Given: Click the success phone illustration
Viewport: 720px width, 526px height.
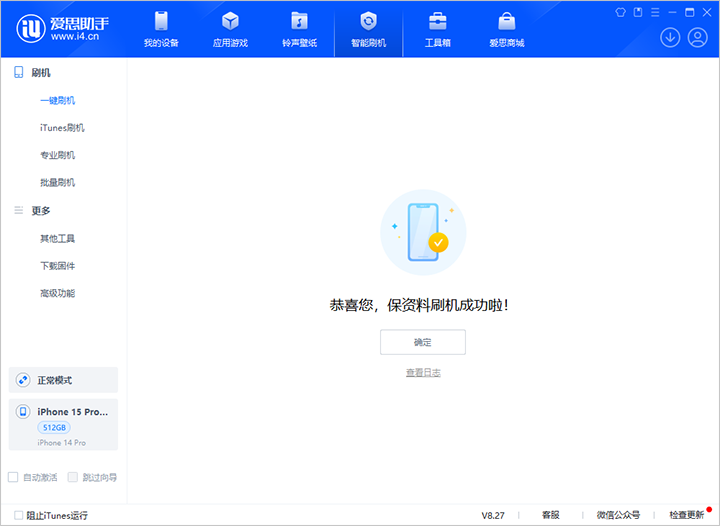Looking at the screenshot, I should (x=423, y=232).
